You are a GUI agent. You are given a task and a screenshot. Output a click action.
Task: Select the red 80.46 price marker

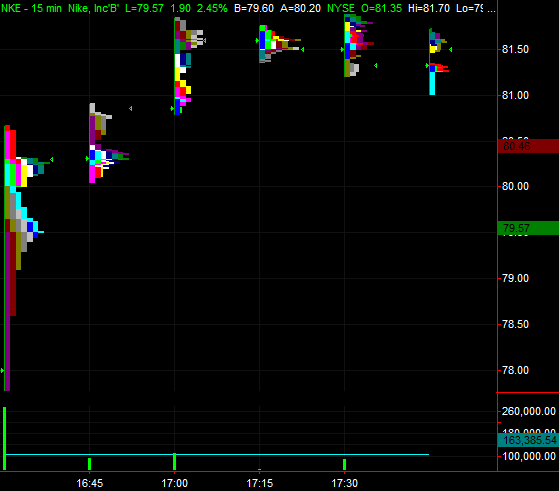coord(528,146)
